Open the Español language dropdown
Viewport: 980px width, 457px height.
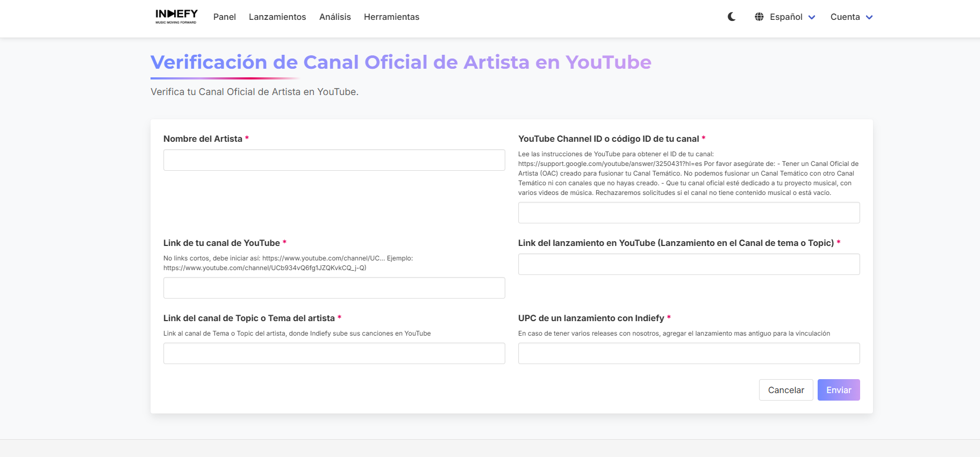[786, 17]
